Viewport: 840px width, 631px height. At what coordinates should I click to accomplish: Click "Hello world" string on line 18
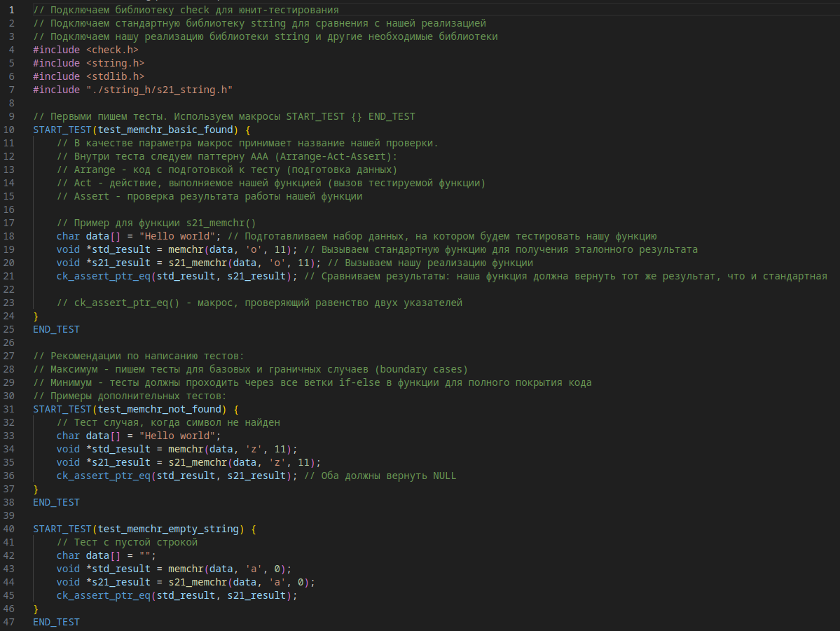[179, 236]
